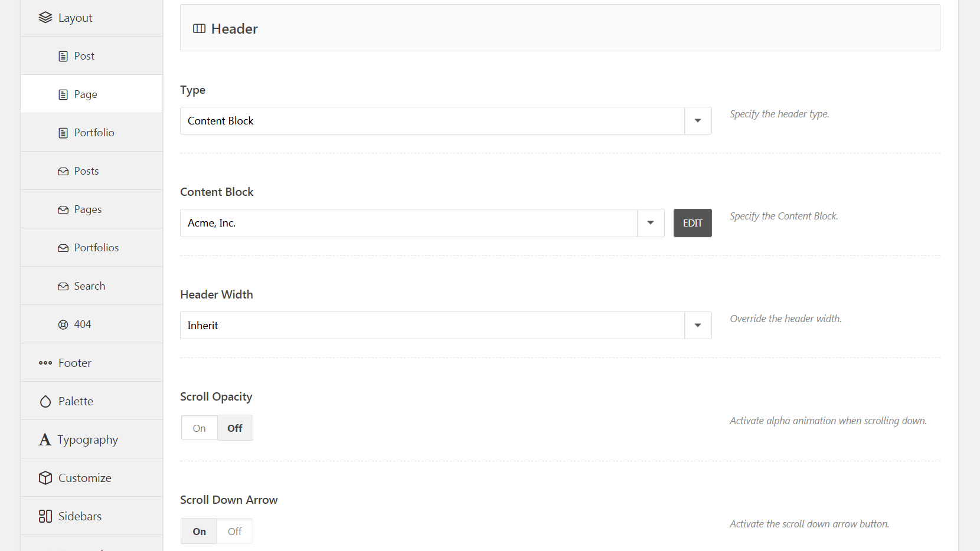The image size is (980, 551).
Task: Click the Inherit header width select
Action: click(446, 325)
